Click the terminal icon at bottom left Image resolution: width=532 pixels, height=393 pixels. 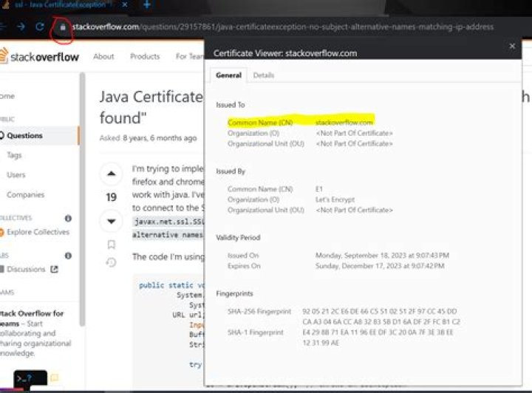click(x=30, y=378)
